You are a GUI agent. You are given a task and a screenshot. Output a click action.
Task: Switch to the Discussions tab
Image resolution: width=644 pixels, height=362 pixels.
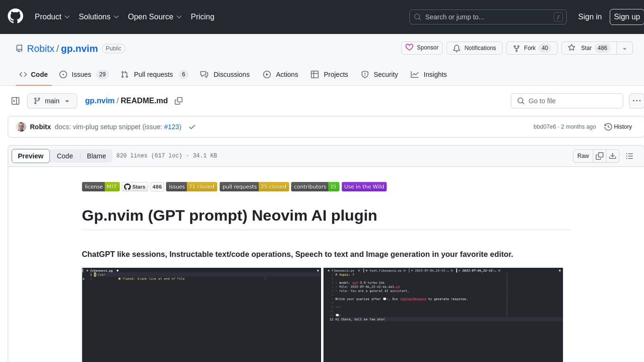pyautogui.click(x=225, y=74)
